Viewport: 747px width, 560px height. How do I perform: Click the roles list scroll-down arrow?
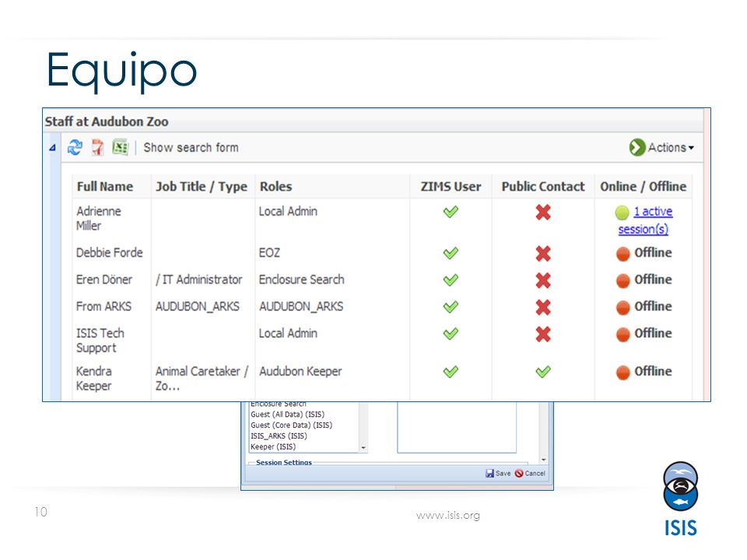(x=363, y=448)
